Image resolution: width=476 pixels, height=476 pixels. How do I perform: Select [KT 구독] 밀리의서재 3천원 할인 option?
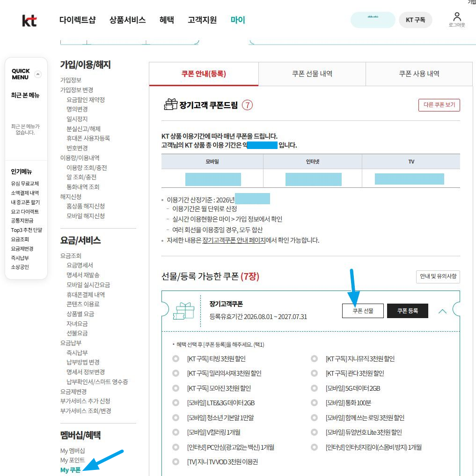coord(176,373)
